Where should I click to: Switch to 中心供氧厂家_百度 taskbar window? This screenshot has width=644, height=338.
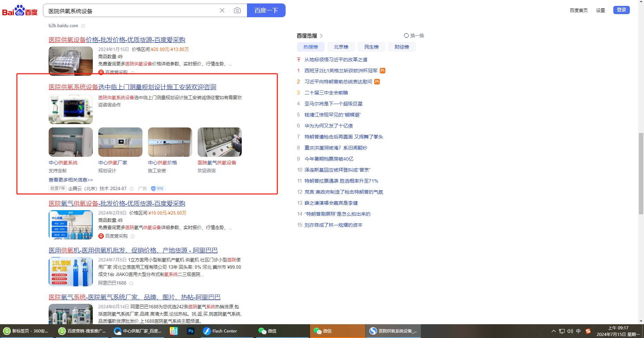click(x=138, y=331)
